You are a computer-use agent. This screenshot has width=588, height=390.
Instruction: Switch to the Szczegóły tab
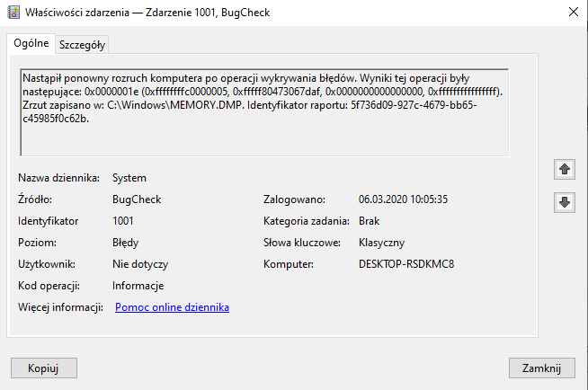point(83,45)
